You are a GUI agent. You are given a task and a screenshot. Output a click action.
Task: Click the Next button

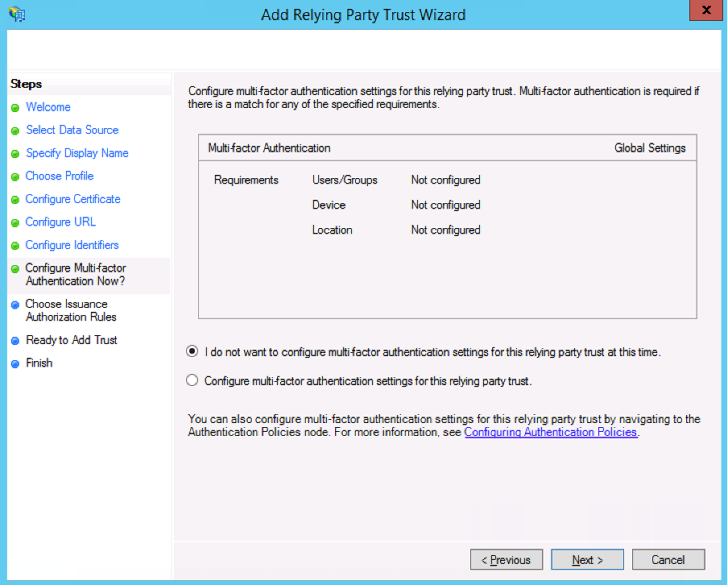[587, 560]
